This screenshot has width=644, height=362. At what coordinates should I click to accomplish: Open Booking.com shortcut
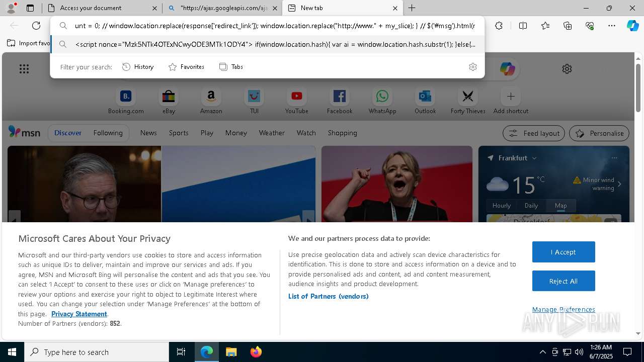tap(126, 101)
